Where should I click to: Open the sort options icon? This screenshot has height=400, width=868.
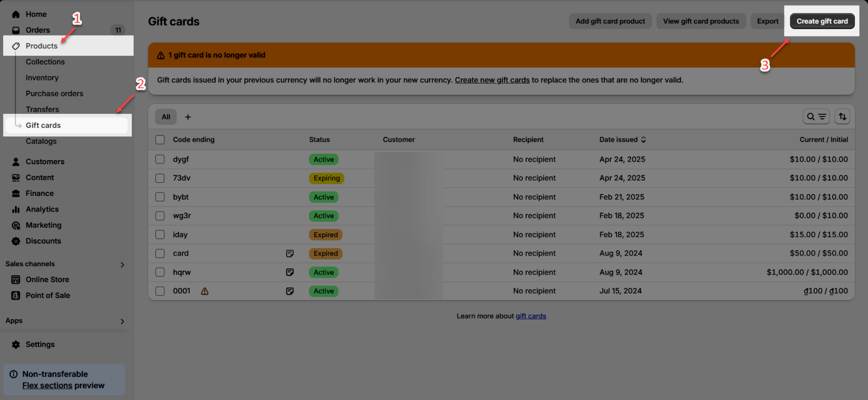tap(842, 117)
